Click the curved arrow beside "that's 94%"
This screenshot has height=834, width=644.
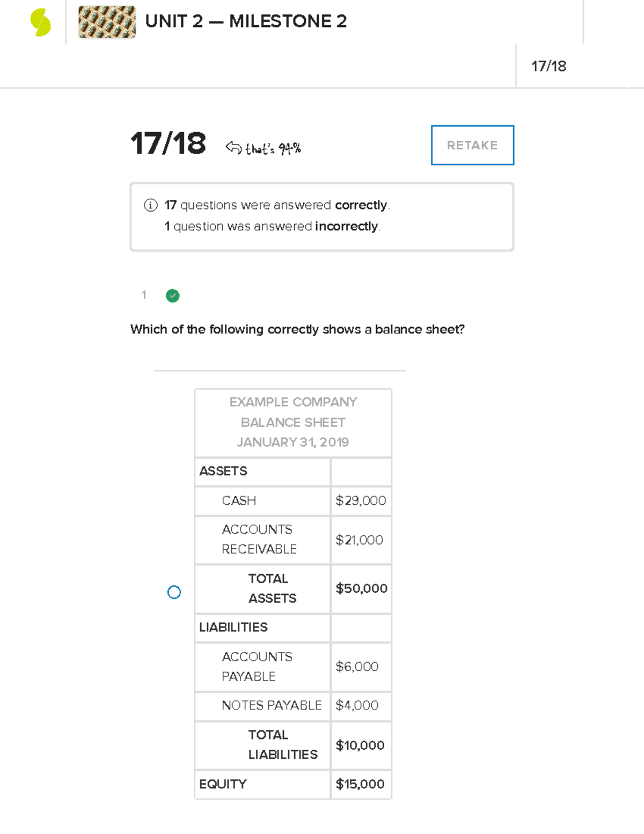coord(233,147)
